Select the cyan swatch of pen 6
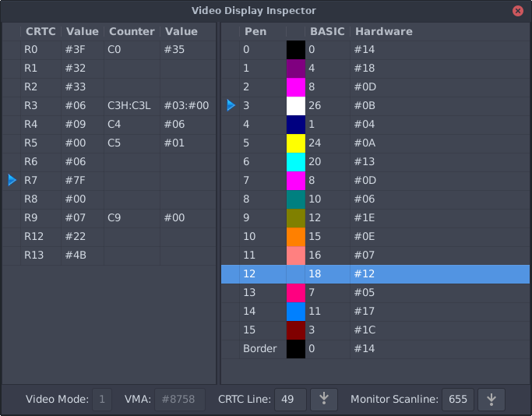This screenshot has height=416, width=532. pos(296,161)
